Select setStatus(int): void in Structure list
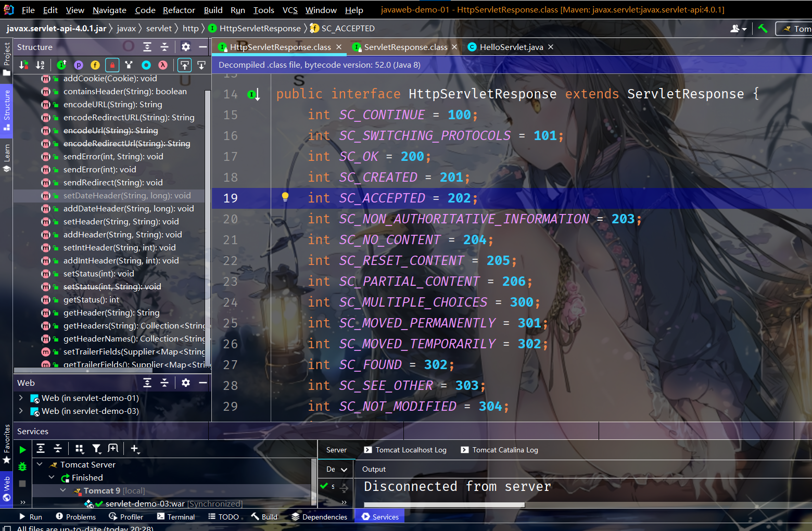 click(x=98, y=273)
